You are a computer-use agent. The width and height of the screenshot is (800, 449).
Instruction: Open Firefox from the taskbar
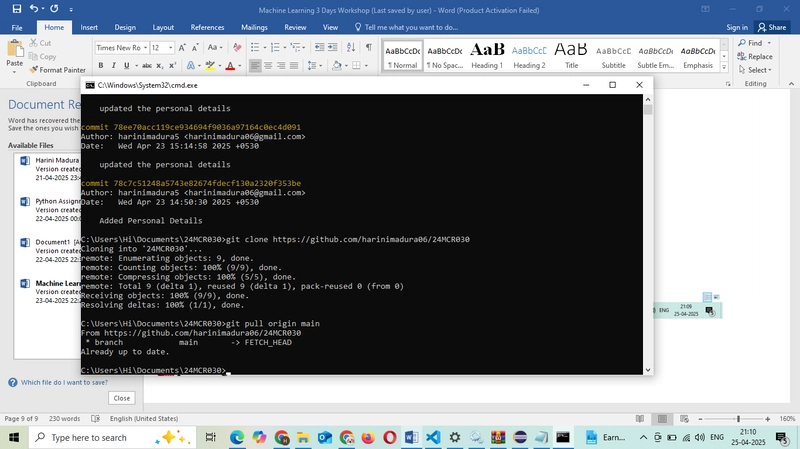coord(368,437)
